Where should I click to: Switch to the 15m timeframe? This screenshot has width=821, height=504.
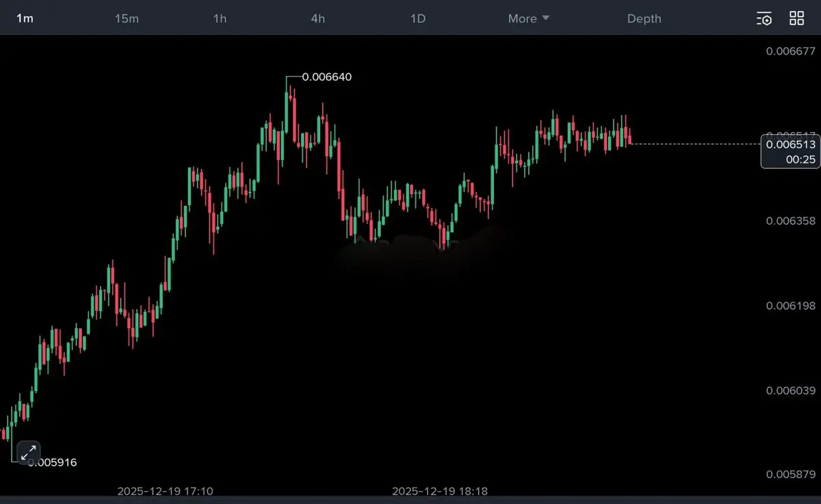127,18
